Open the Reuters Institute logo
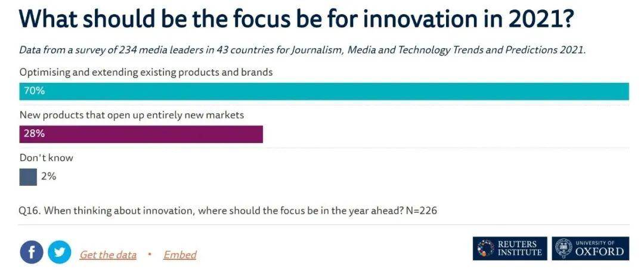The image size is (644, 270). (x=510, y=249)
